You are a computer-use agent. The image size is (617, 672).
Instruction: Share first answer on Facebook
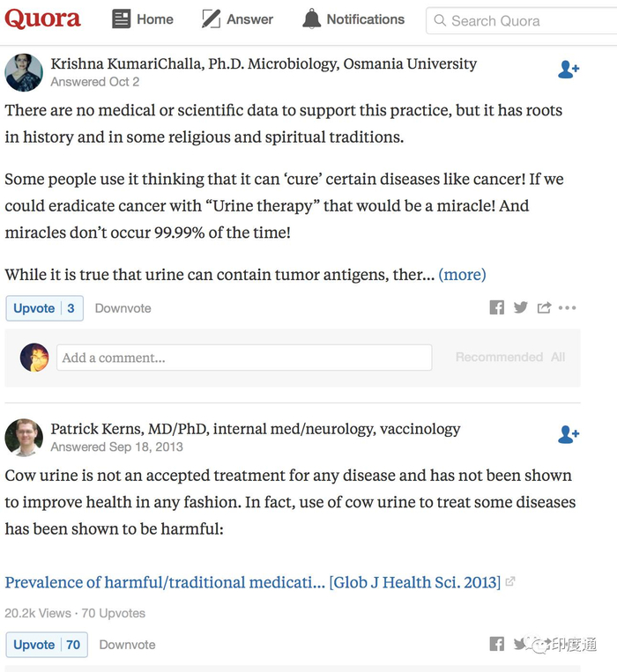(497, 307)
